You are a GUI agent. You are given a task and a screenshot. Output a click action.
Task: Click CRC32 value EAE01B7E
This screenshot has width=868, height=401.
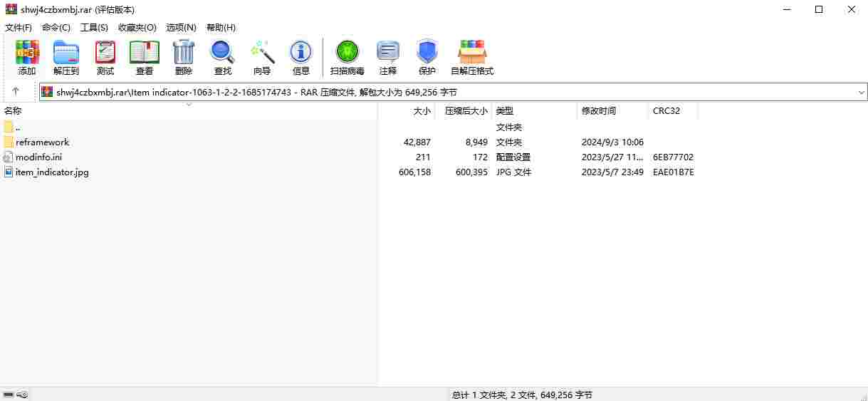click(x=674, y=172)
